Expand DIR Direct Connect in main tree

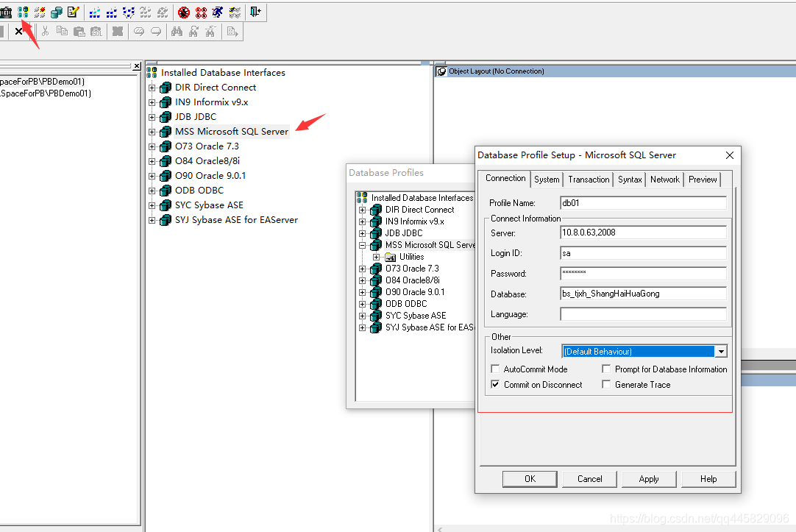152,88
